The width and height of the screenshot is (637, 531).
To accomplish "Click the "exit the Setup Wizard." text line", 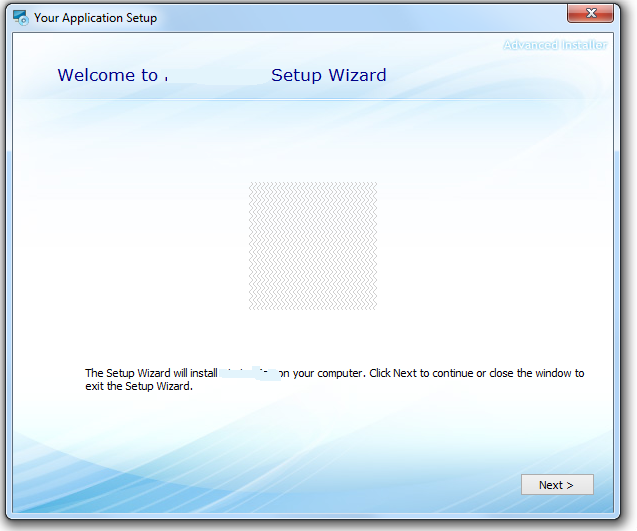I will [139, 387].
